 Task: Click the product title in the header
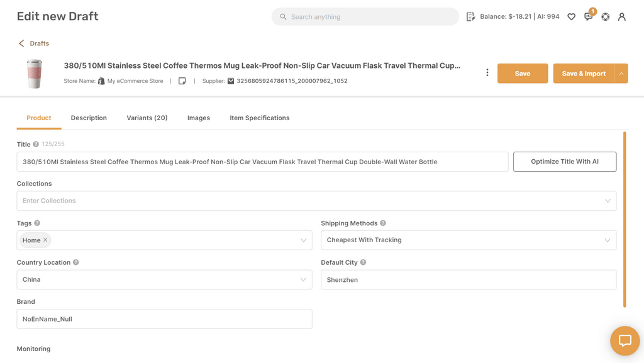coord(262,65)
